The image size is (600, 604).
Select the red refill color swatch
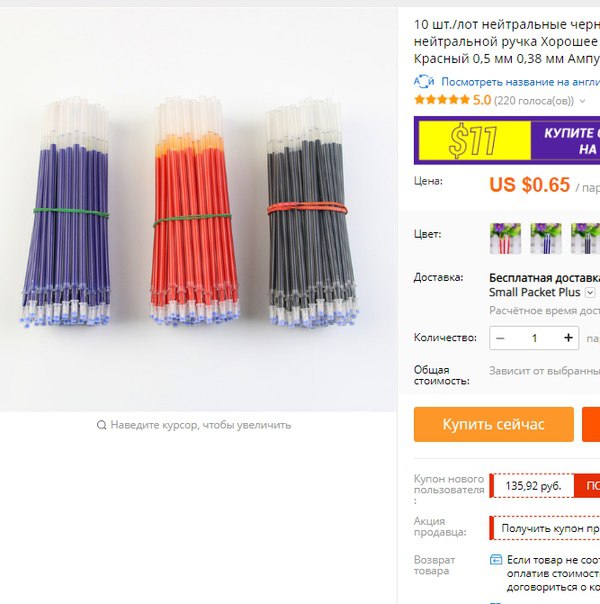coord(505,238)
